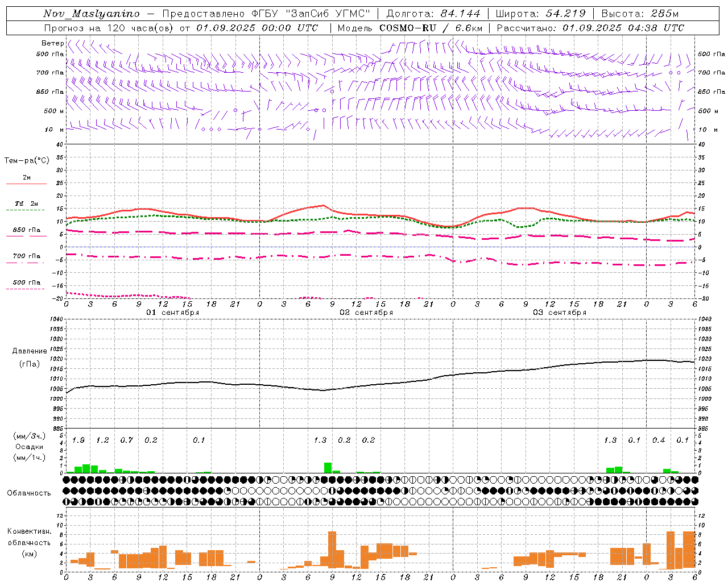Click the 2м temperature legend label
This screenshot has width=728, height=582.
(27, 177)
